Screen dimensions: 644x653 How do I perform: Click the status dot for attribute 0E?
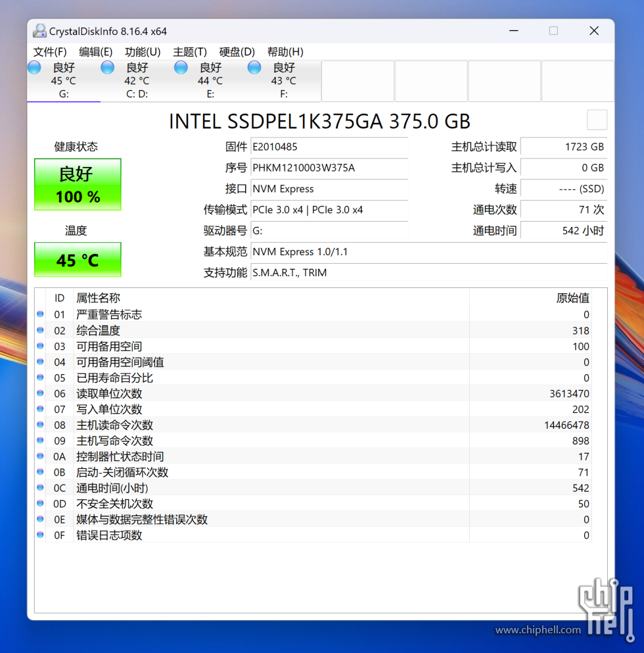click(x=40, y=519)
